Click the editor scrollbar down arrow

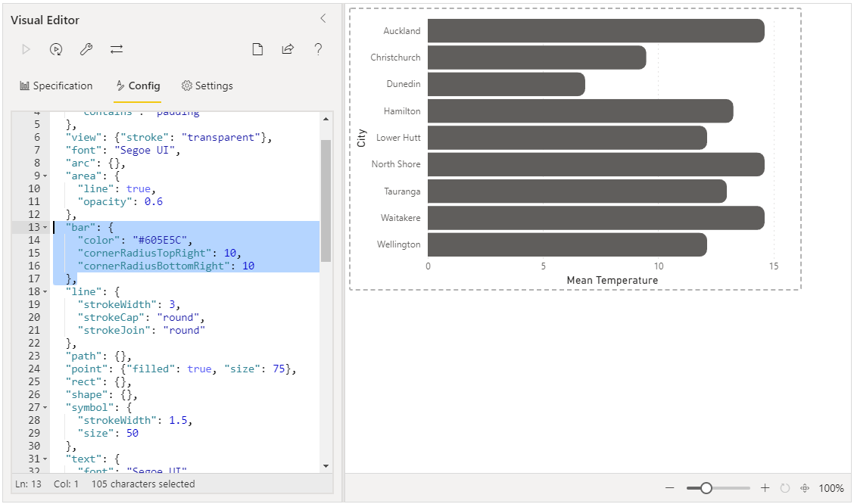click(x=326, y=466)
